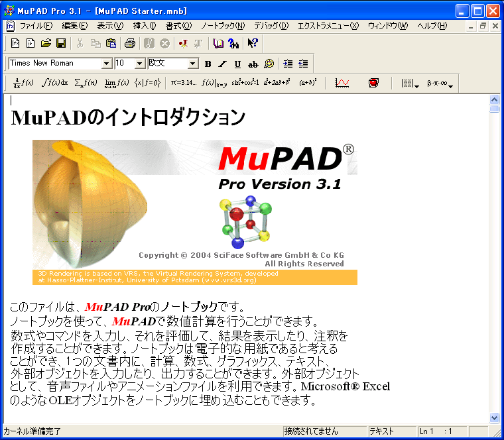Click the gray stop-evaluation X icon

164,43
